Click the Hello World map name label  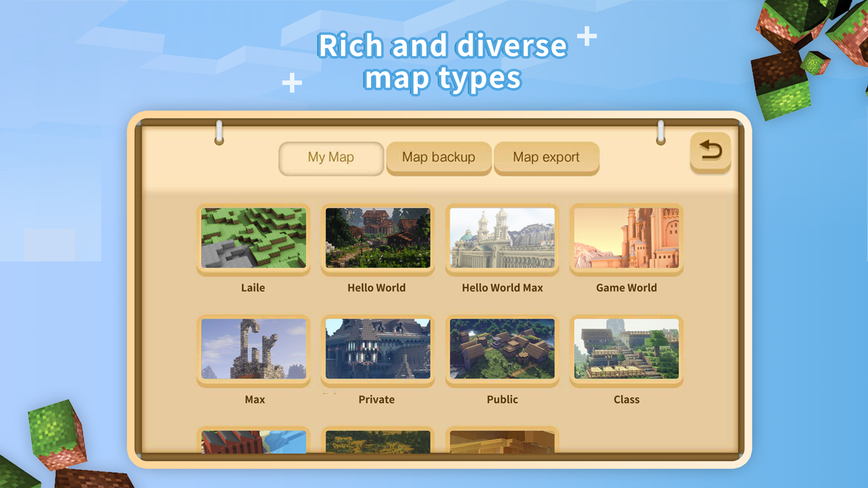(x=376, y=287)
